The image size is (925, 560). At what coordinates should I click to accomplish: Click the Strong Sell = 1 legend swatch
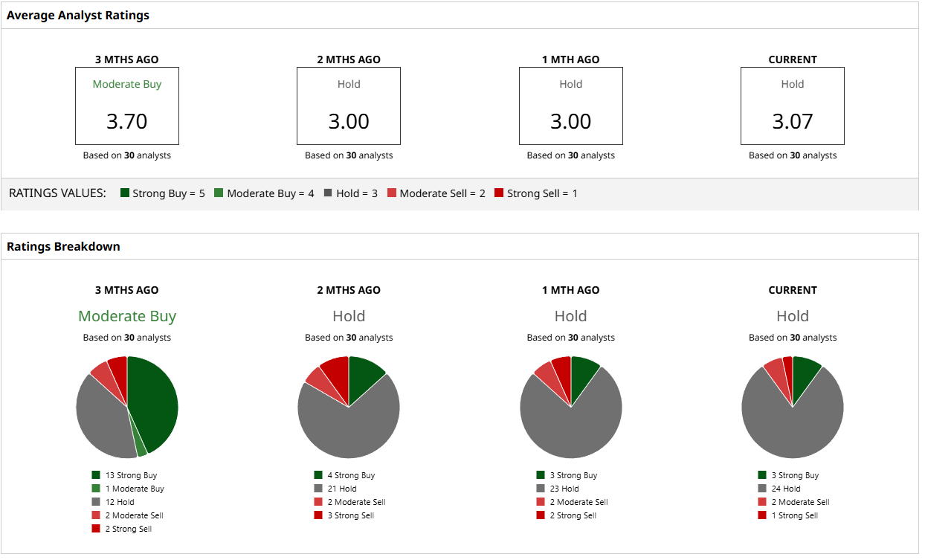pyautogui.click(x=499, y=193)
